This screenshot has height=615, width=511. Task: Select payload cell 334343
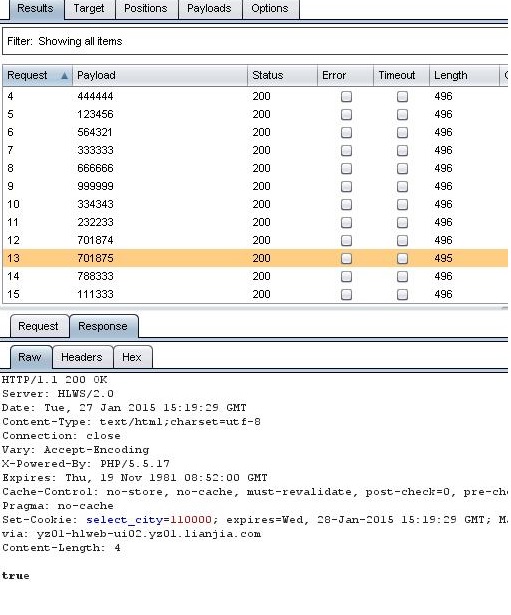click(x=95, y=205)
